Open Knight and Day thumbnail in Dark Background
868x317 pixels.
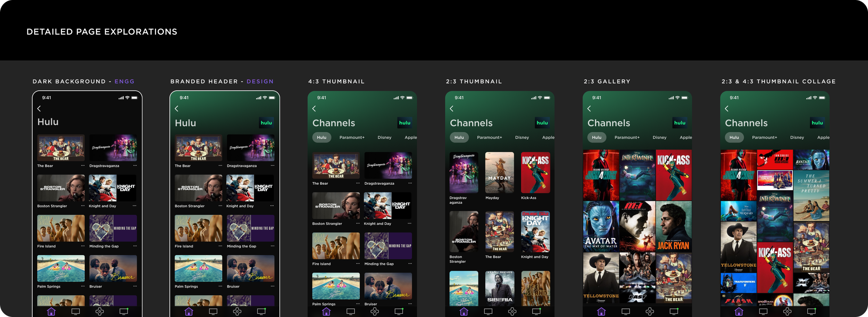click(112, 188)
